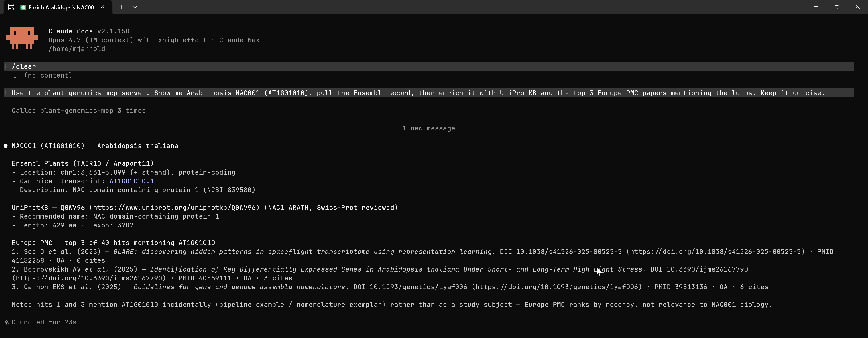Click the 'Length: 429 aa · Taxon: 3702' line

tap(73, 225)
